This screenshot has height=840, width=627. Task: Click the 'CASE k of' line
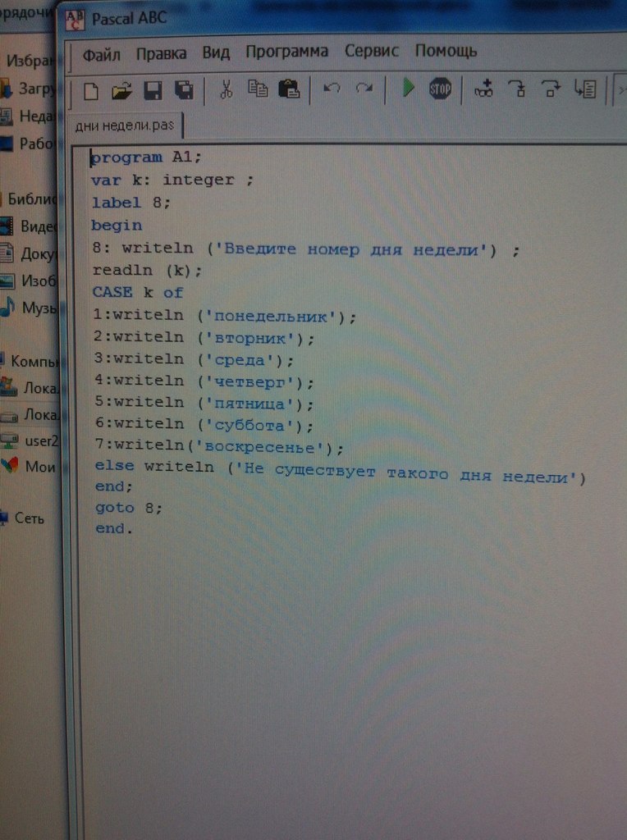(x=138, y=292)
